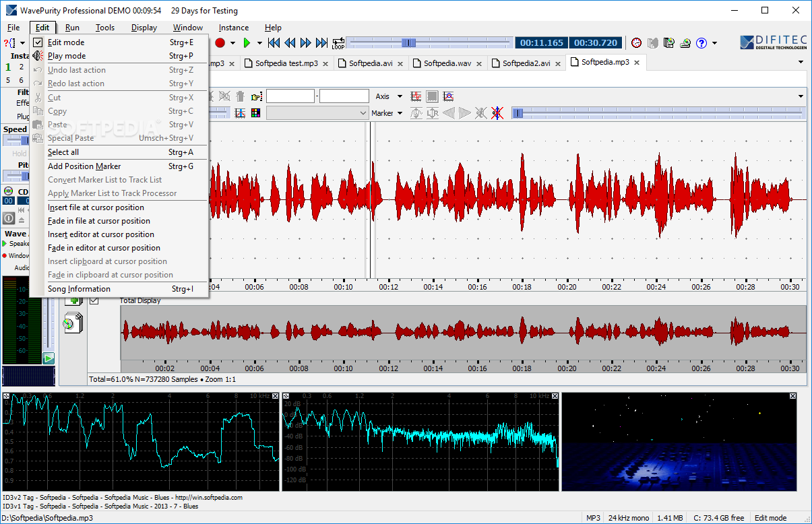The width and height of the screenshot is (812, 524).
Task: Choose Insert file at cursor position
Action: pos(119,207)
